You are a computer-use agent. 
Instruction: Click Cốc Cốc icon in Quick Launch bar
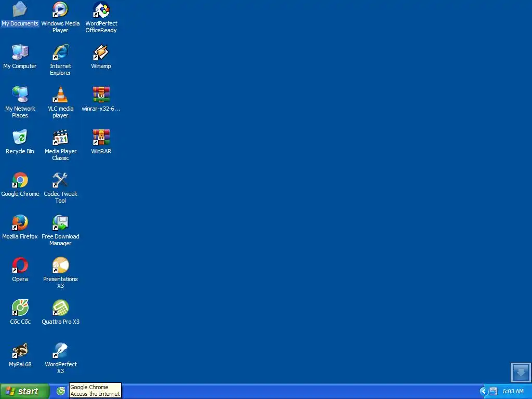tap(61, 391)
